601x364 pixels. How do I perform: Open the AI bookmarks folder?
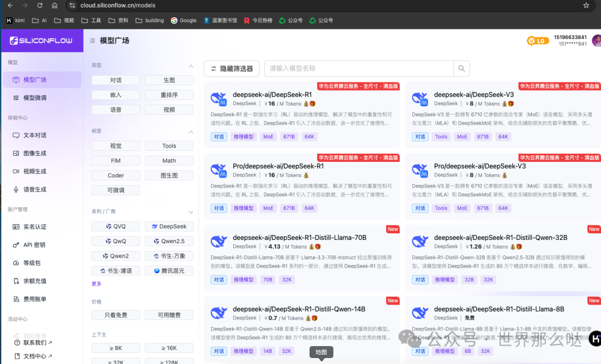40,20
